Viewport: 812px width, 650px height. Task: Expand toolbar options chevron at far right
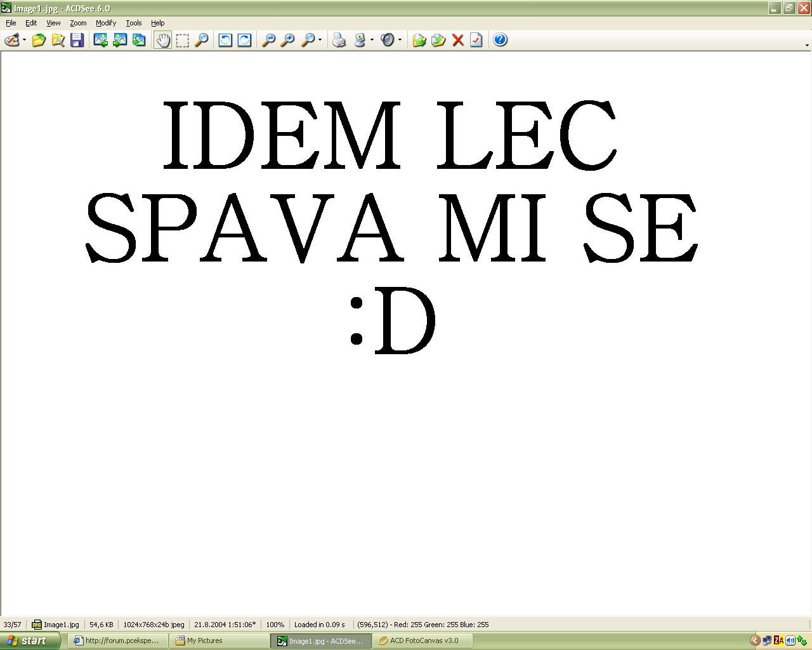(x=806, y=45)
